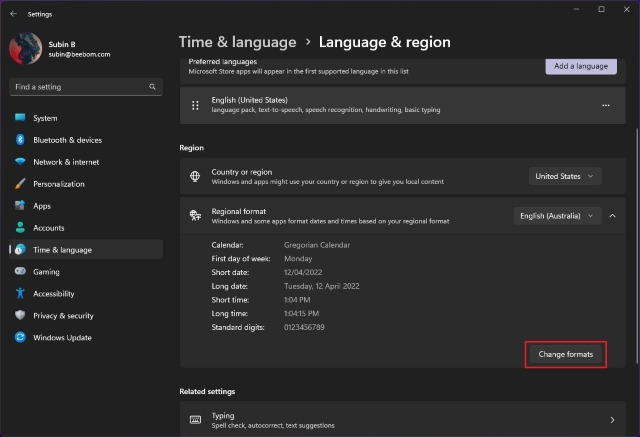Click the System monitor icon
640x437 pixels.
[20, 118]
